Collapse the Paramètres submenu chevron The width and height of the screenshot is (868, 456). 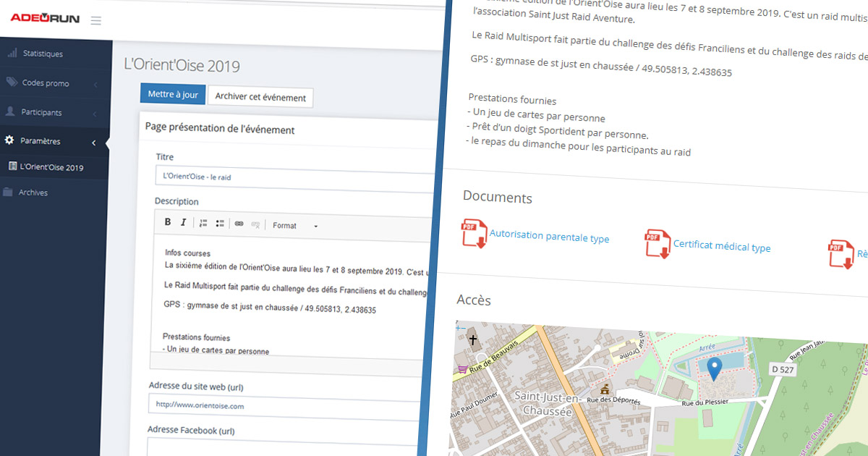point(93,143)
